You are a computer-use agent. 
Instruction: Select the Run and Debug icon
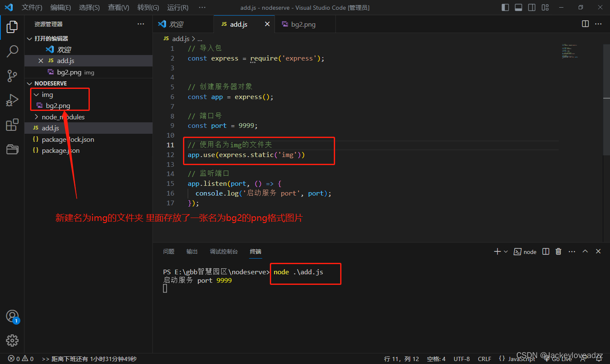pos(12,100)
